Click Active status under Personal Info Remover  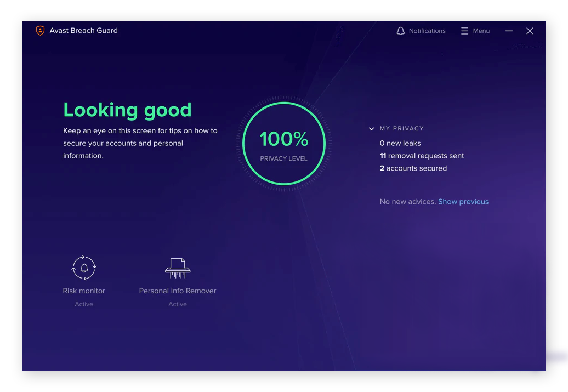pos(178,304)
